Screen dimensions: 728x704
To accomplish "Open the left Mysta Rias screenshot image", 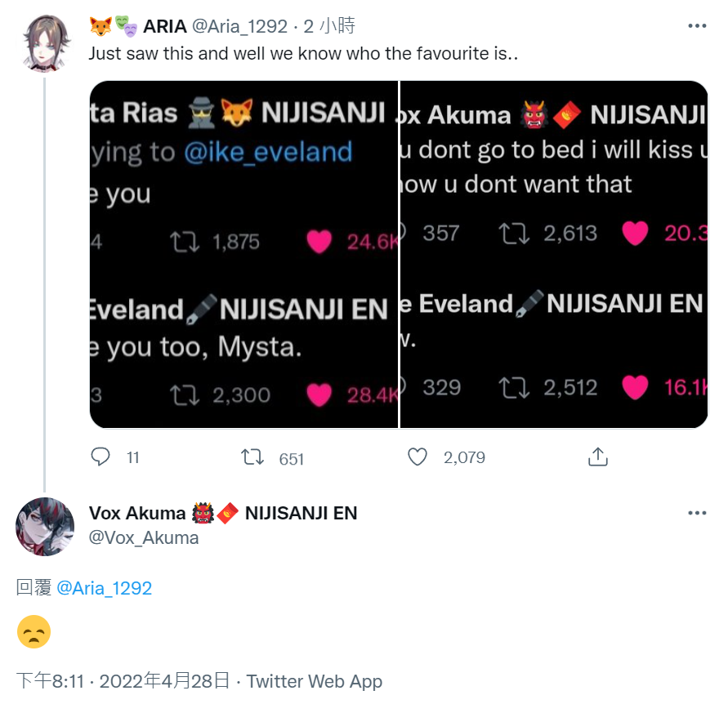I will click(x=243, y=254).
